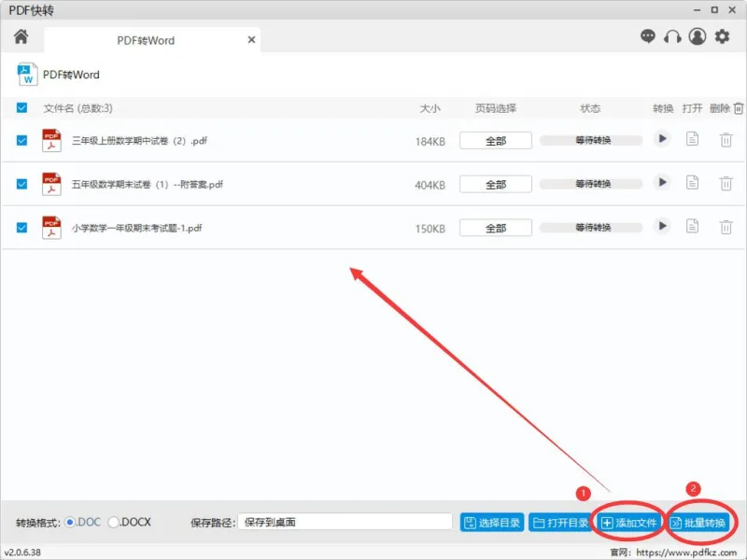Click the 等待转换 status of 184KB file

[x=591, y=140]
